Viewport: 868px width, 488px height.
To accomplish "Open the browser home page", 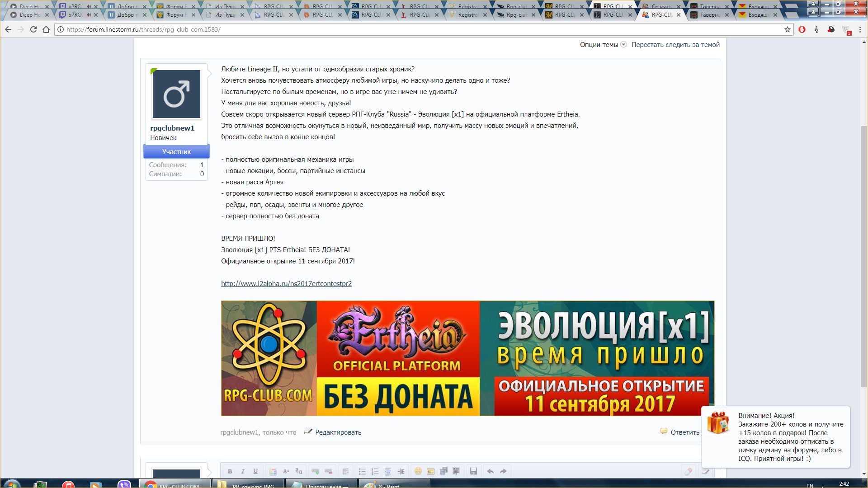I will click(46, 29).
